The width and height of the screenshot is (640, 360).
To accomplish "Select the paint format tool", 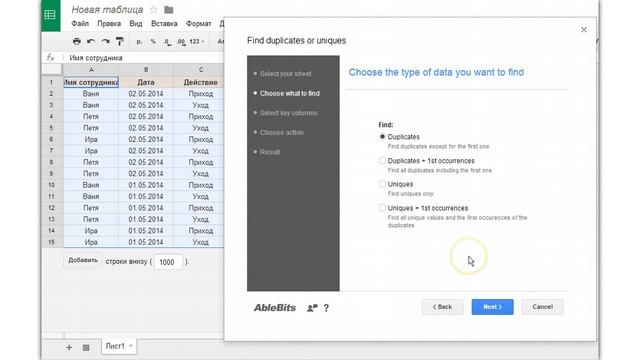I will [x=120, y=41].
